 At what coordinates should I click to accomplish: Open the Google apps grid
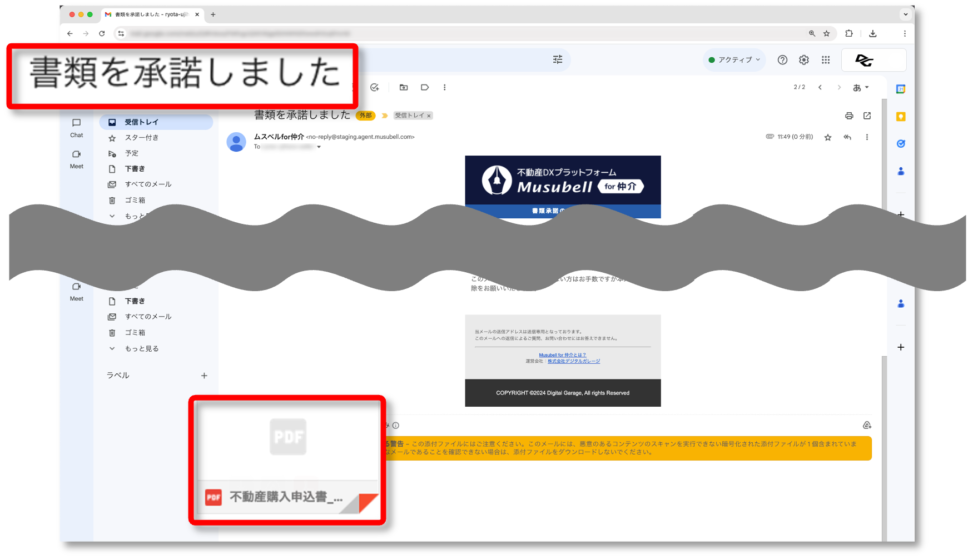point(825,60)
